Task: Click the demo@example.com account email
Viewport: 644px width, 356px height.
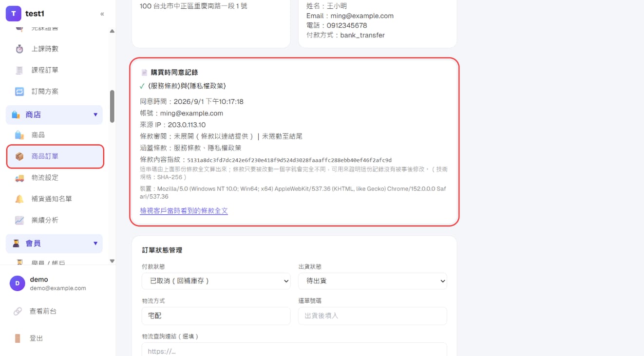Action: (58, 288)
